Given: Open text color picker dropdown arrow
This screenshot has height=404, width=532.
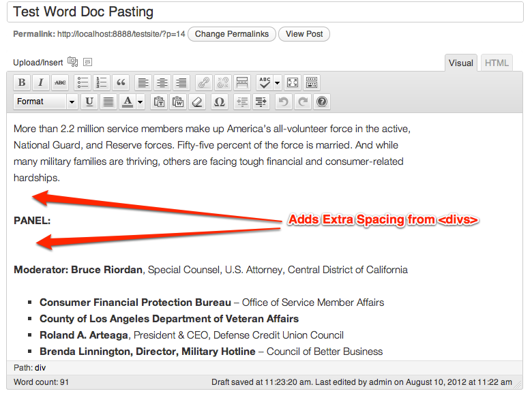Looking at the screenshot, I should pyautogui.click(x=140, y=102).
